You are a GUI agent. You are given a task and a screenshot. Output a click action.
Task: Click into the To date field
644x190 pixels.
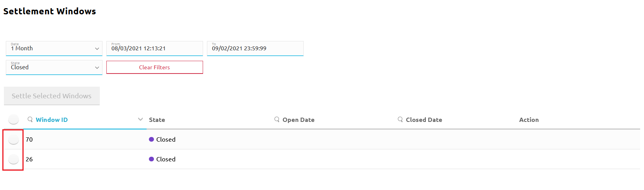tap(255, 48)
